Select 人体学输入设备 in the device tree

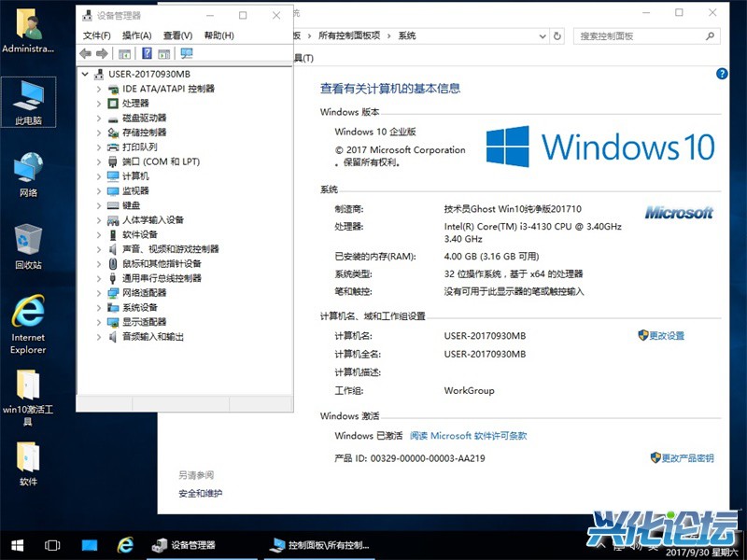[153, 220]
